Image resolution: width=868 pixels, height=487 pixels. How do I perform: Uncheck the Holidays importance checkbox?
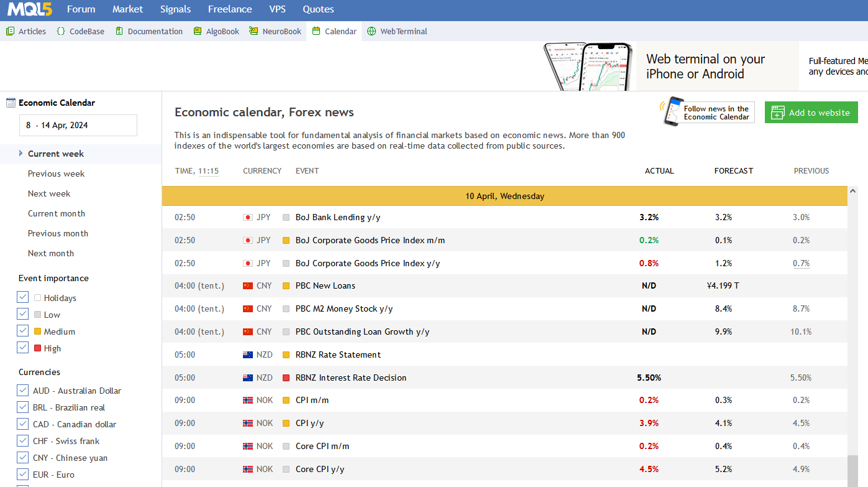tap(23, 298)
